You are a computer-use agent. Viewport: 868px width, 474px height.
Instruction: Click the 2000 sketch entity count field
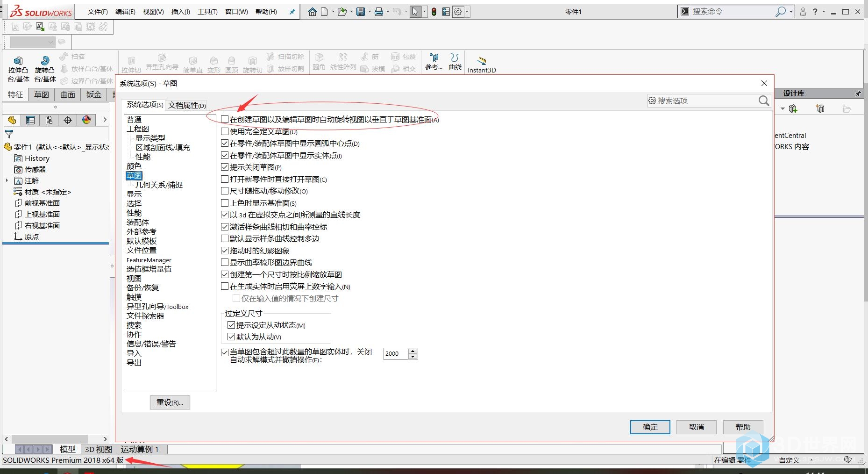click(396, 354)
